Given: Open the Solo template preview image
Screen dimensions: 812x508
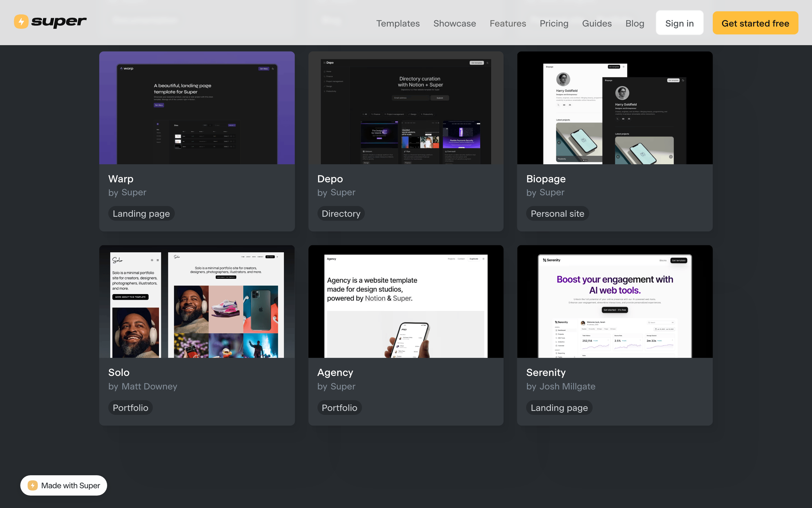Looking at the screenshot, I should pos(197,301).
